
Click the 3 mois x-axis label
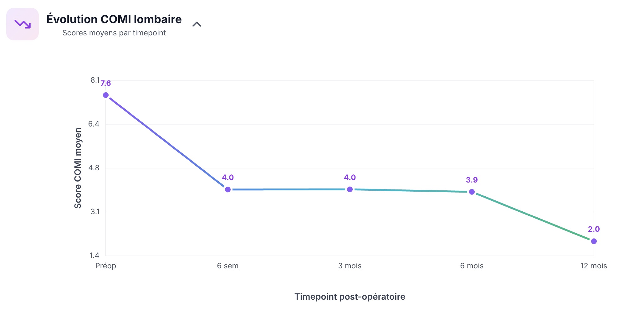pyautogui.click(x=350, y=266)
